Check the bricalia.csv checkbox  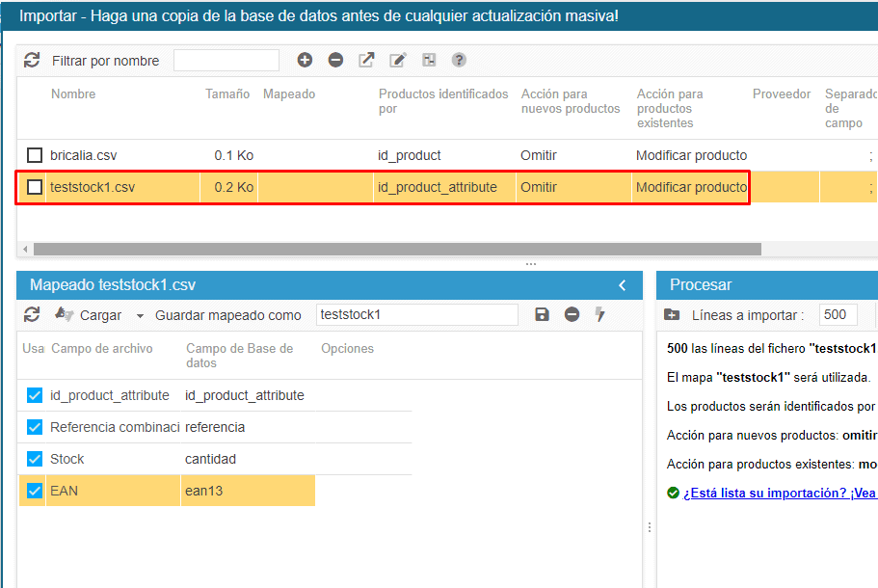(35, 155)
